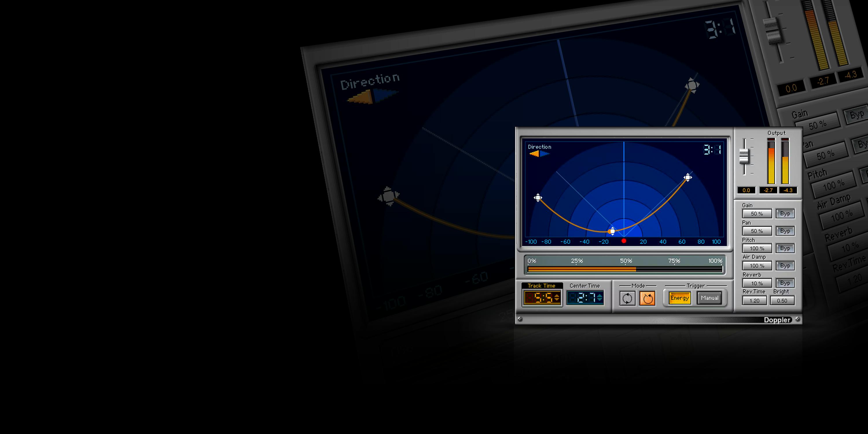Click the orange left Direction arrow

coord(534,154)
